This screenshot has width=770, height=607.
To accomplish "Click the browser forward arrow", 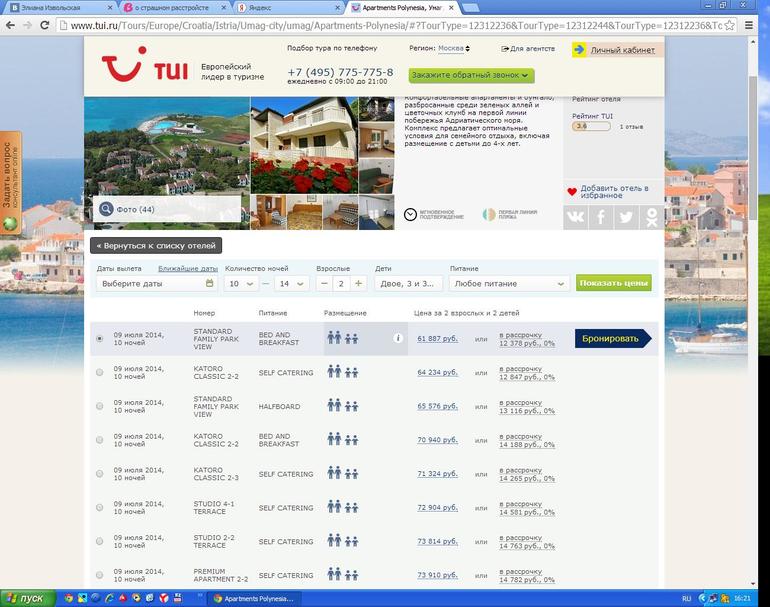I will coord(28,25).
